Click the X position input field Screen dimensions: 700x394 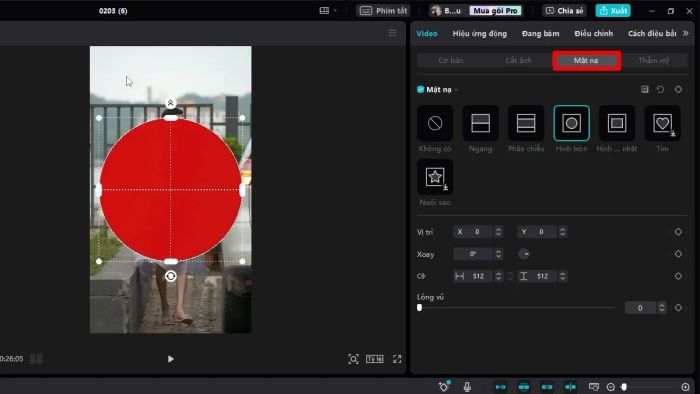pyautogui.click(x=472, y=232)
